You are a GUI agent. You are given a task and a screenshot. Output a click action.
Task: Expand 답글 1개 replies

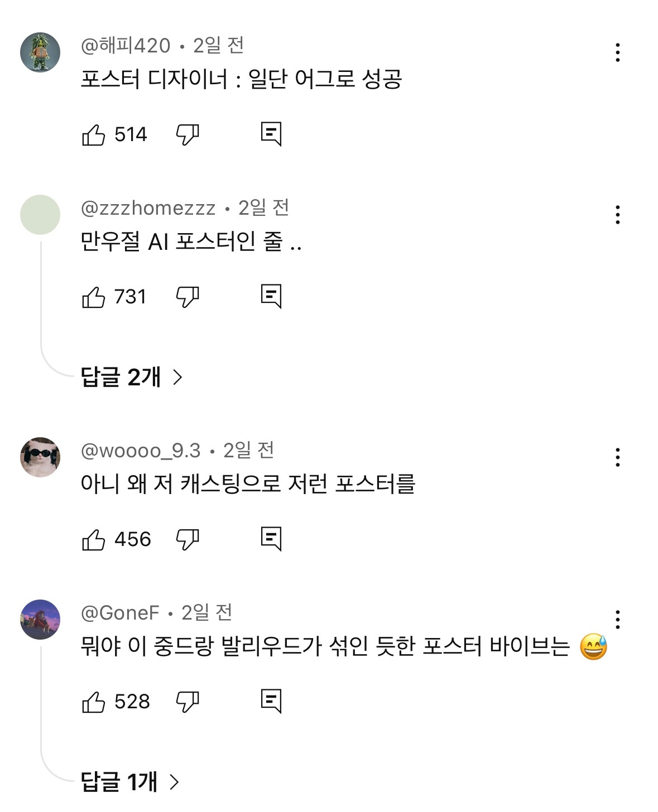129,782
